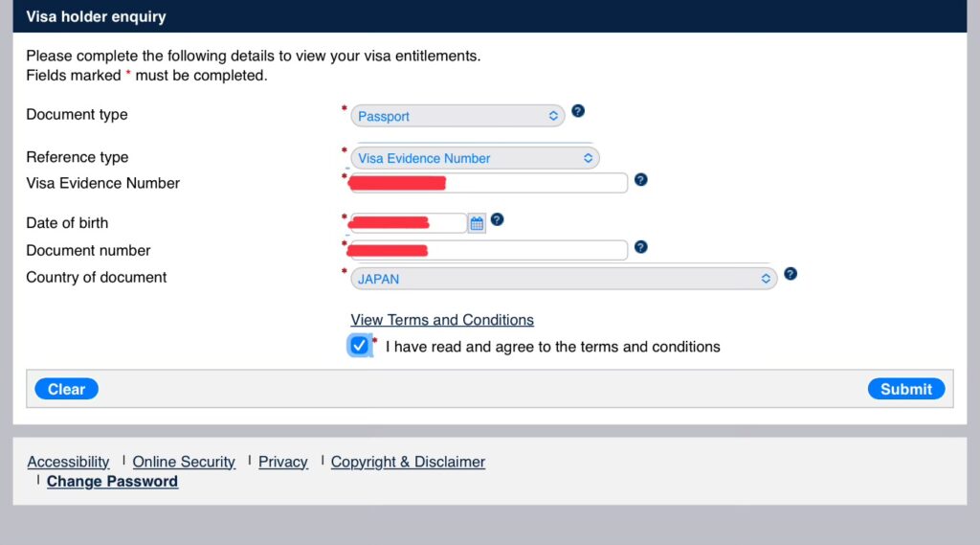The width and height of the screenshot is (980, 545).
Task: Open the View Terms and Conditions link
Action: tap(442, 320)
